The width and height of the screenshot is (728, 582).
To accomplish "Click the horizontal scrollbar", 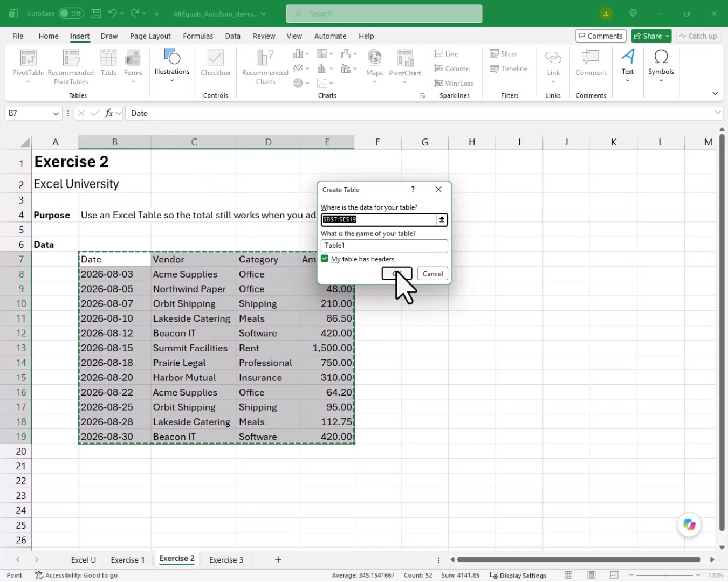I will click(578, 559).
